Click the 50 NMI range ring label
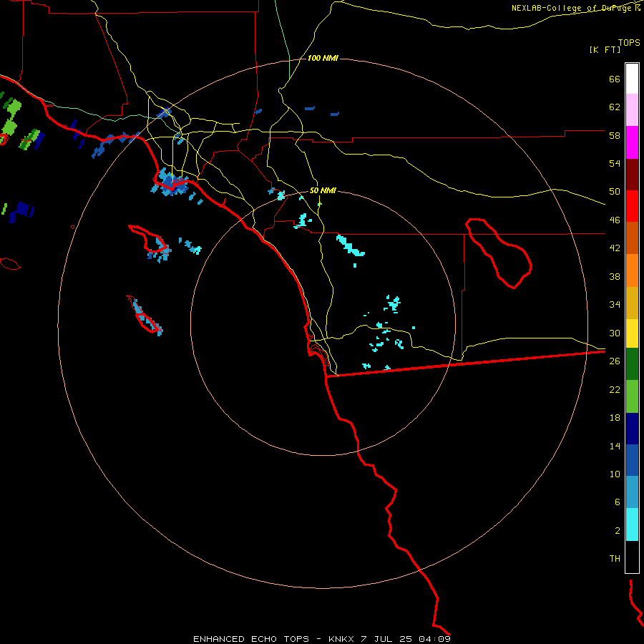644x644 pixels. coord(323,190)
